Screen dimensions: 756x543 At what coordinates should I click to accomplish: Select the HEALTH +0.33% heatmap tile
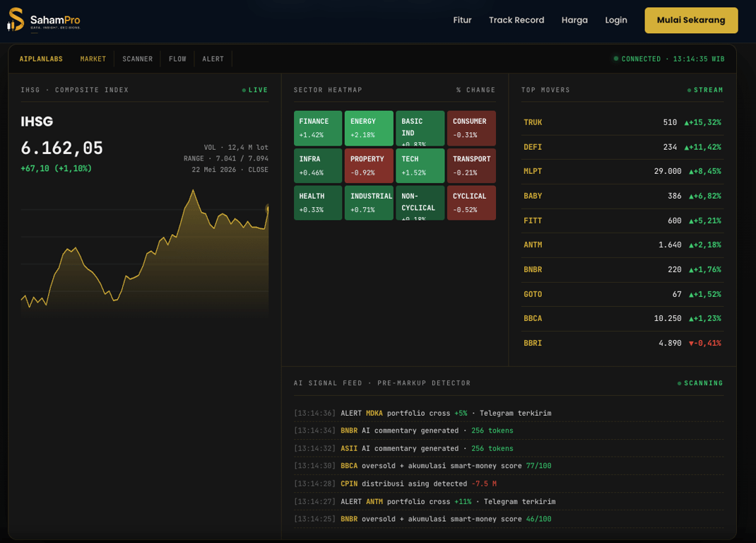318,203
